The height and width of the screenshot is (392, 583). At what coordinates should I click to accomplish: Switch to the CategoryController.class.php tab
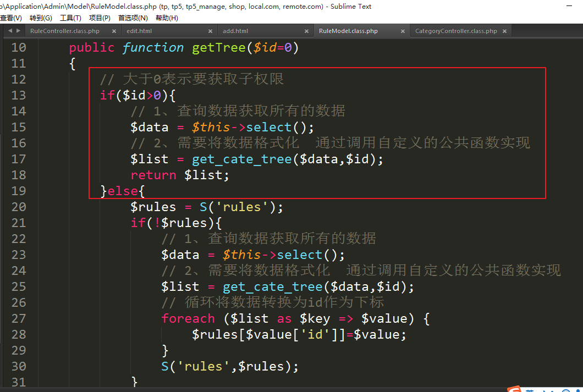[455, 31]
